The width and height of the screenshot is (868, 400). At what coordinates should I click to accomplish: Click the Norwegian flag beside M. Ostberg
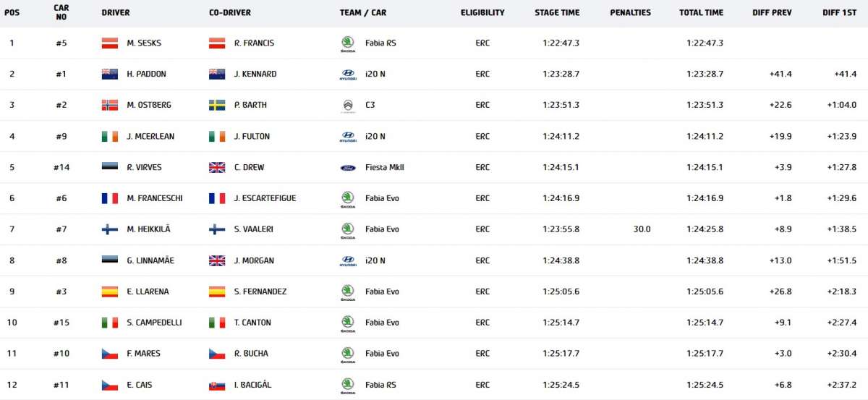(x=110, y=105)
